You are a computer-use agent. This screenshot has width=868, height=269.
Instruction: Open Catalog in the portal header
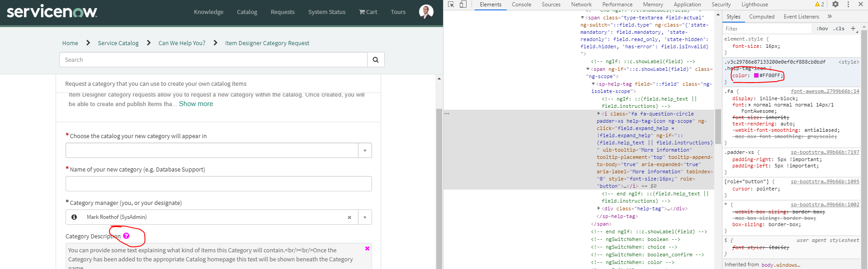[247, 12]
